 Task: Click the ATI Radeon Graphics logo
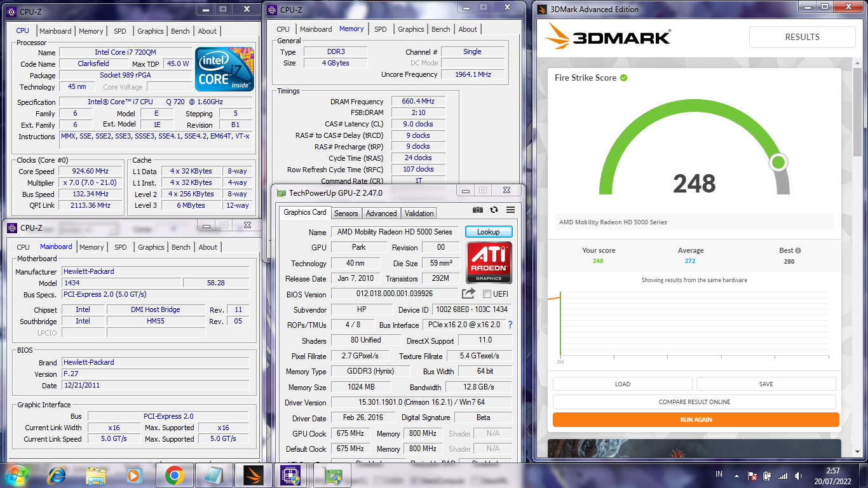click(x=489, y=262)
